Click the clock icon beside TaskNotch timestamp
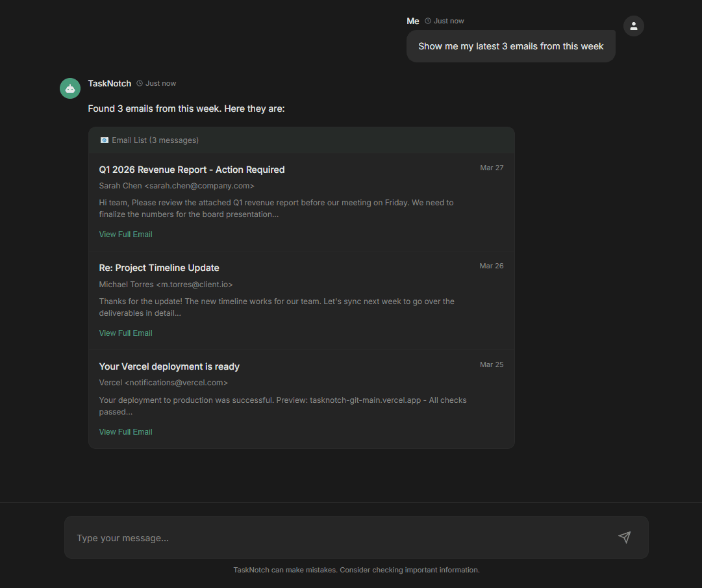Screen dimensions: 702x588 pyautogui.click(x=140, y=83)
